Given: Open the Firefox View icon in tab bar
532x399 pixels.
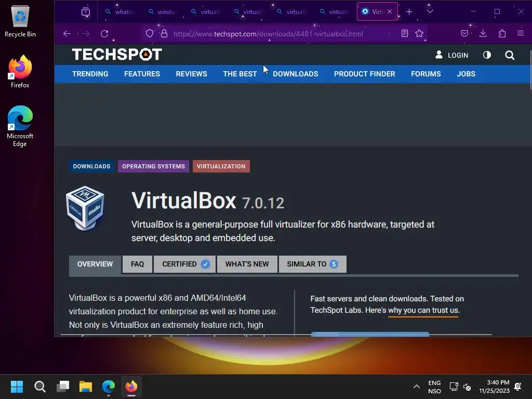Looking at the screenshot, I should click(86, 12).
